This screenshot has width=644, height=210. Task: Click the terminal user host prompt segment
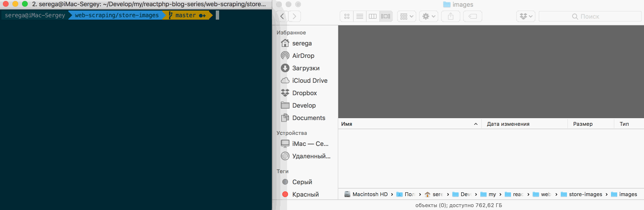coord(35,15)
